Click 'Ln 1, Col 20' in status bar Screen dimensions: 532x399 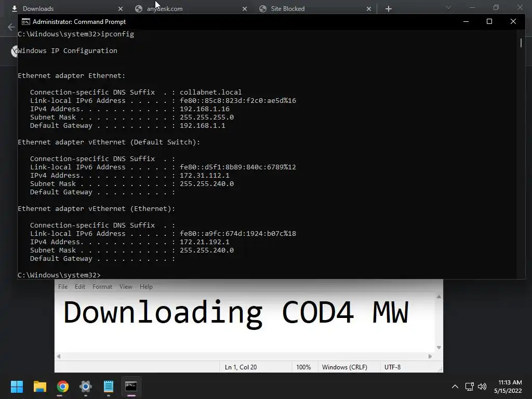pos(241,367)
